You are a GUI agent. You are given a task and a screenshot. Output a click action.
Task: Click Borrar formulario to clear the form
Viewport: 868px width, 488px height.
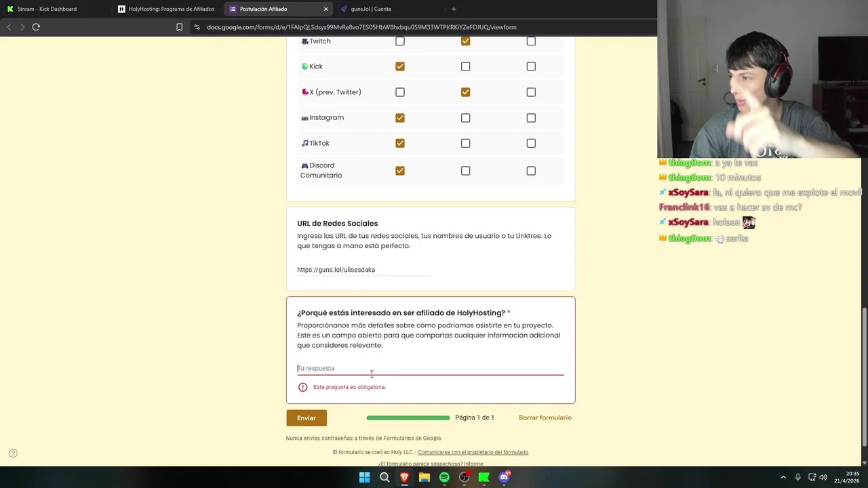(545, 418)
